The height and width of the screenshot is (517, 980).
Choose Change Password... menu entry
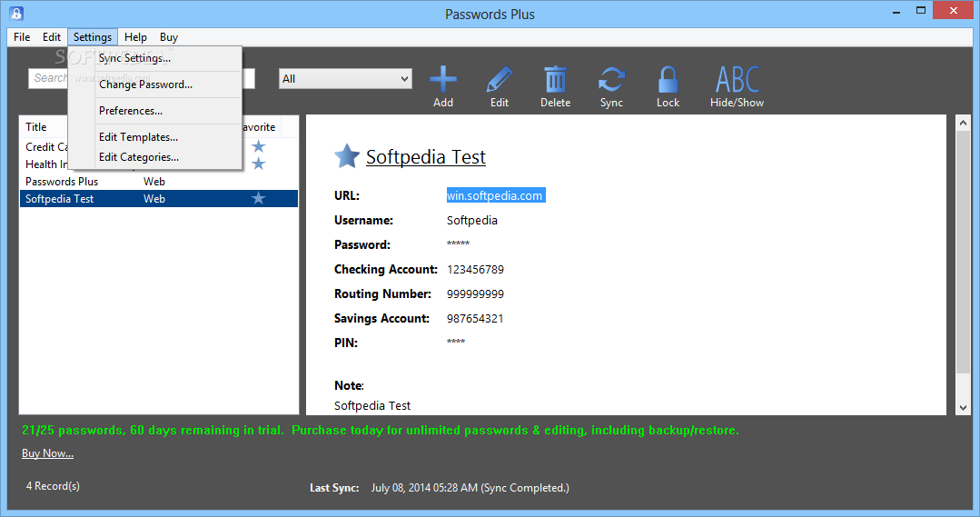[x=154, y=85]
